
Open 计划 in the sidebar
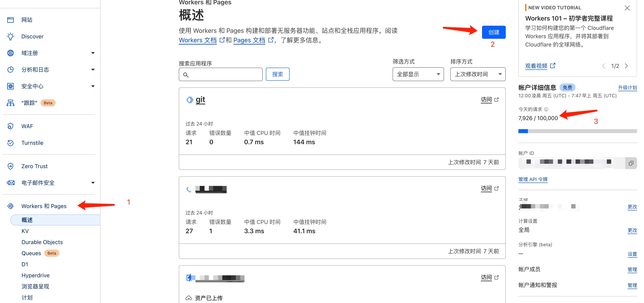[x=27, y=297]
